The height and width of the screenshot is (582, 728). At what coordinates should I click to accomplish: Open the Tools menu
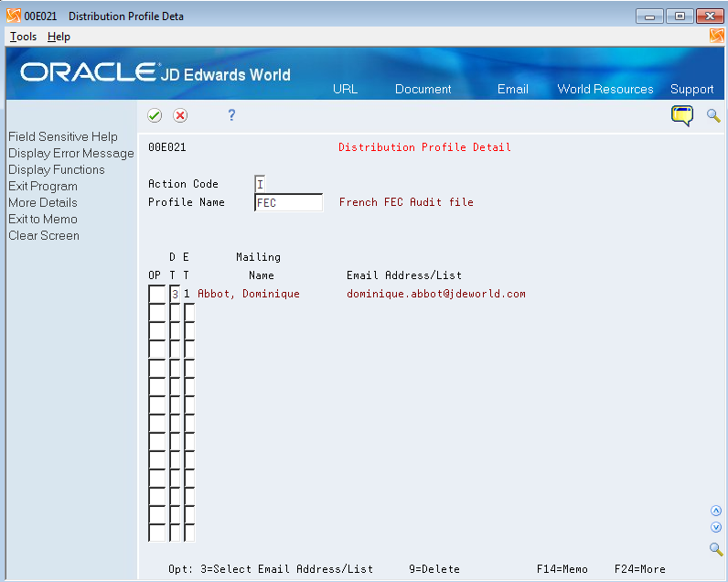(23, 37)
